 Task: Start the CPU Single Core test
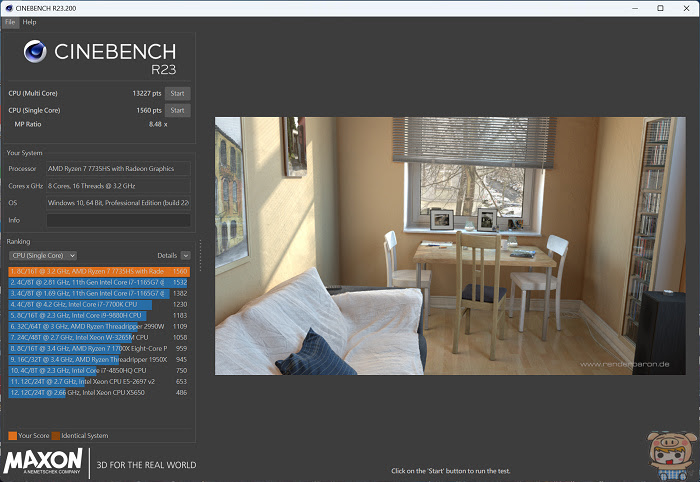tap(177, 110)
